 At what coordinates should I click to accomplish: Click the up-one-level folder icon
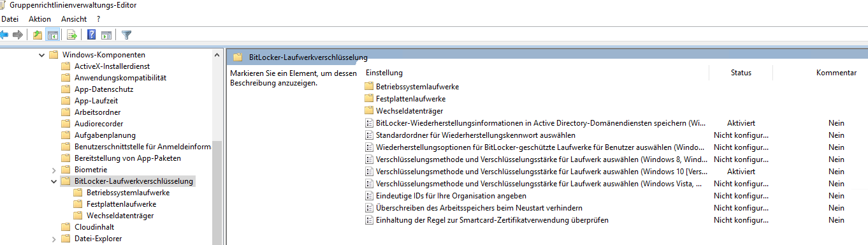point(38,35)
